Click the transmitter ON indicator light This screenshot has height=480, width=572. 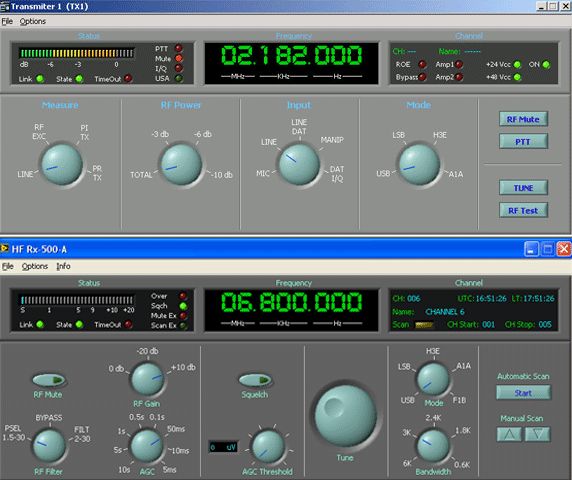(546, 65)
